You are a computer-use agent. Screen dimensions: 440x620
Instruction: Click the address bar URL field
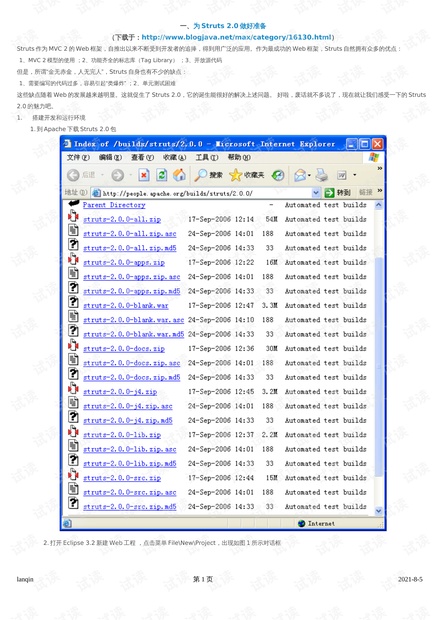(206, 193)
